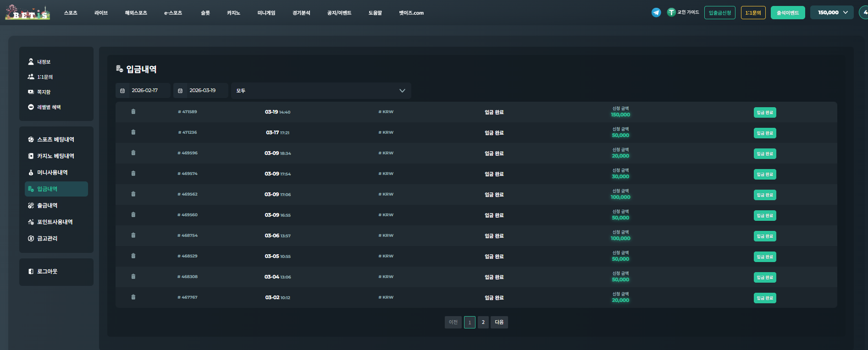Viewport: 868px width, 350px height.
Task: Select 출금내역 in the sidebar
Action: click(x=47, y=206)
